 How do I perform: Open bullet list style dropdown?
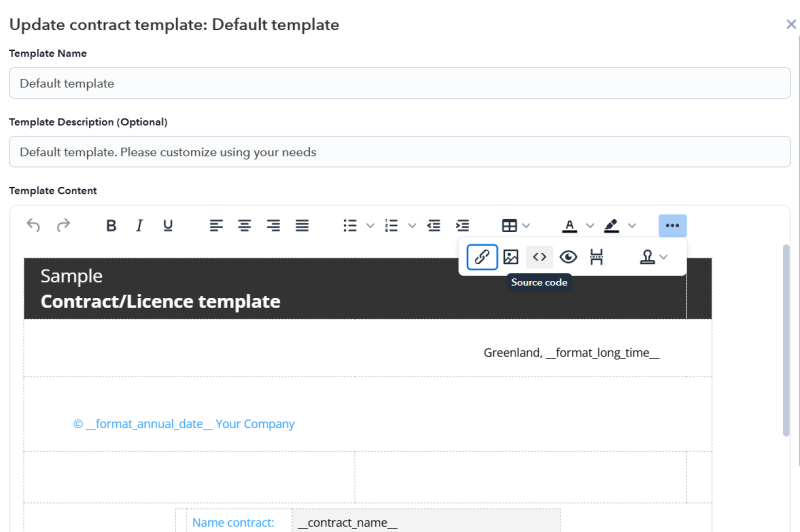[x=370, y=225]
